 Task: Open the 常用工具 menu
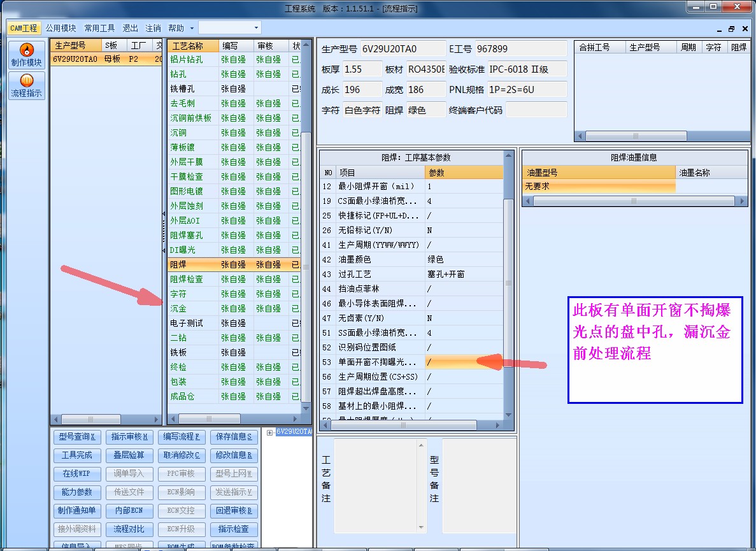(x=99, y=28)
